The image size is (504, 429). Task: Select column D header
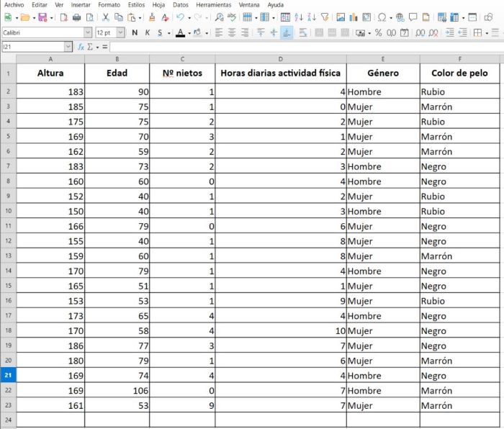tap(281, 59)
